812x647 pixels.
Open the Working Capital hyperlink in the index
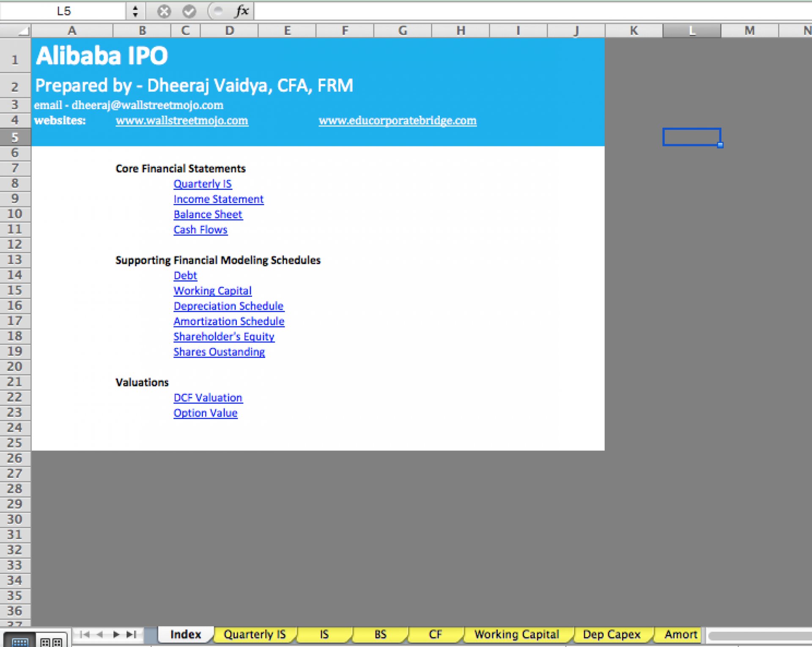click(212, 291)
